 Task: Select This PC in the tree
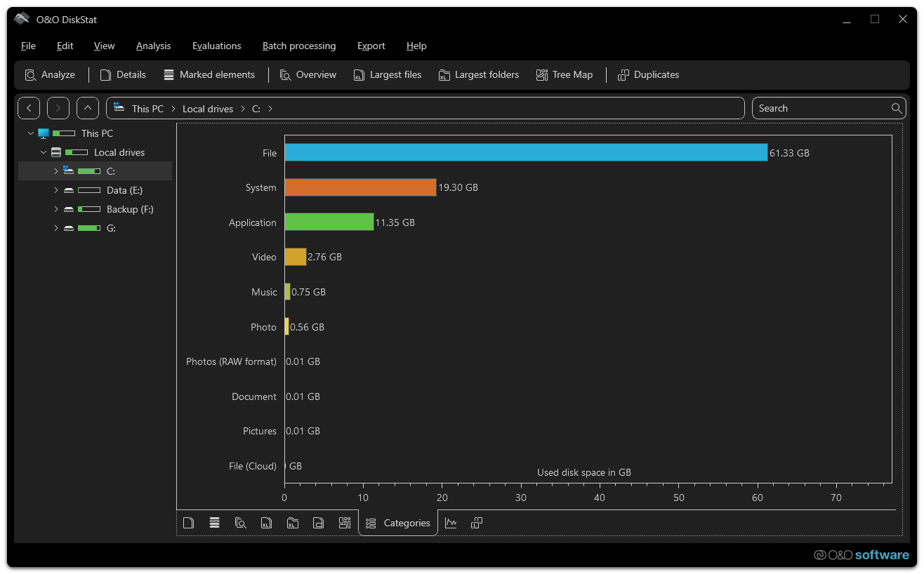click(x=97, y=133)
